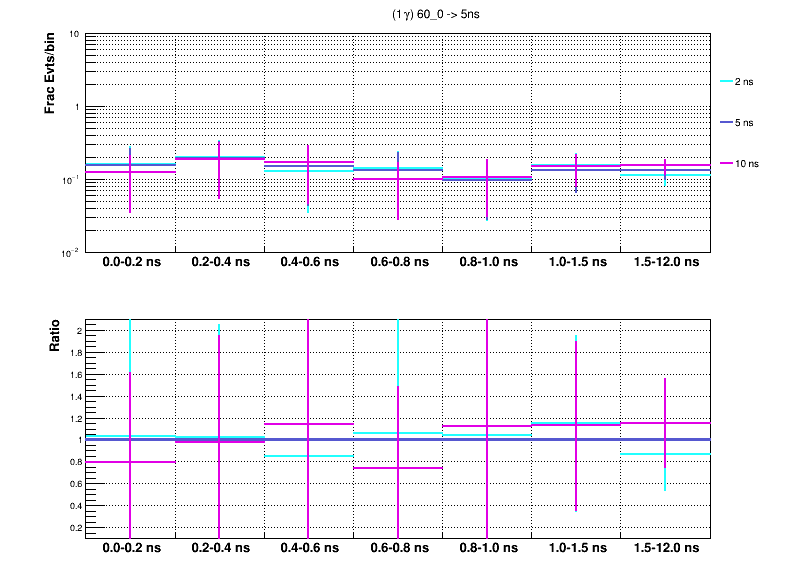
Task: Click the '2 ns' legend text
Action: pos(745,81)
